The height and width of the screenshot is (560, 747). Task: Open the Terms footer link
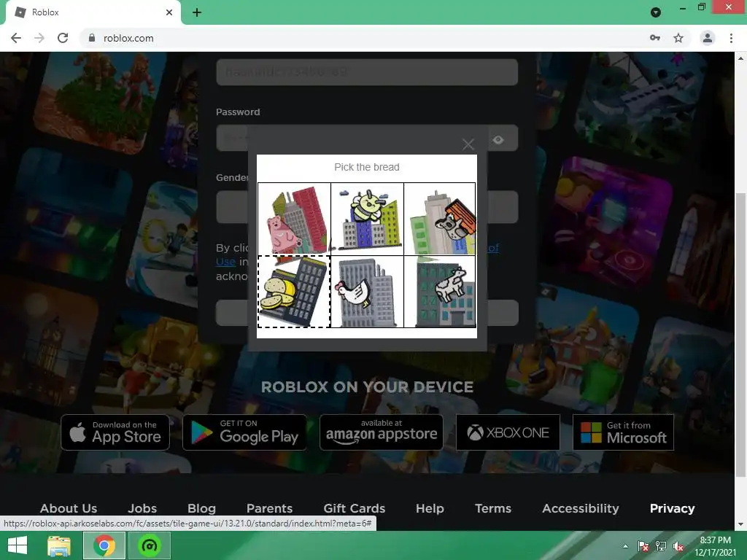493,508
